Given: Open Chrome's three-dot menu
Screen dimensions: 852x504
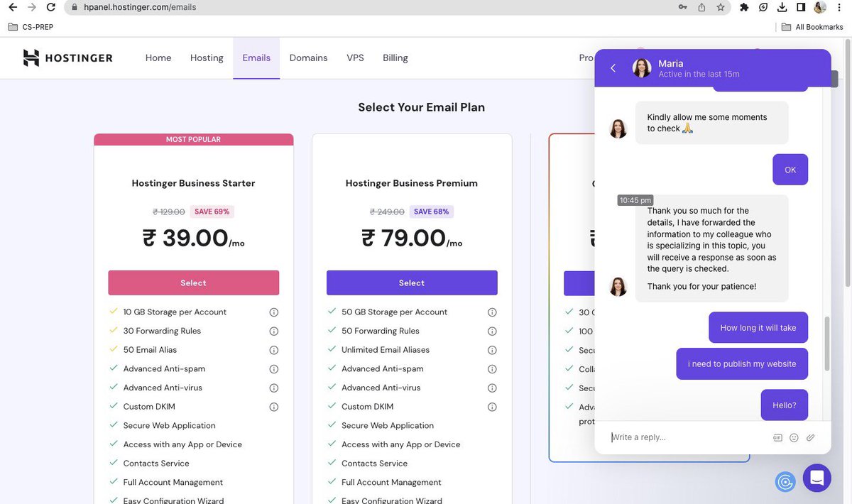Looking at the screenshot, I should pyautogui.click(x=839, y=7).
